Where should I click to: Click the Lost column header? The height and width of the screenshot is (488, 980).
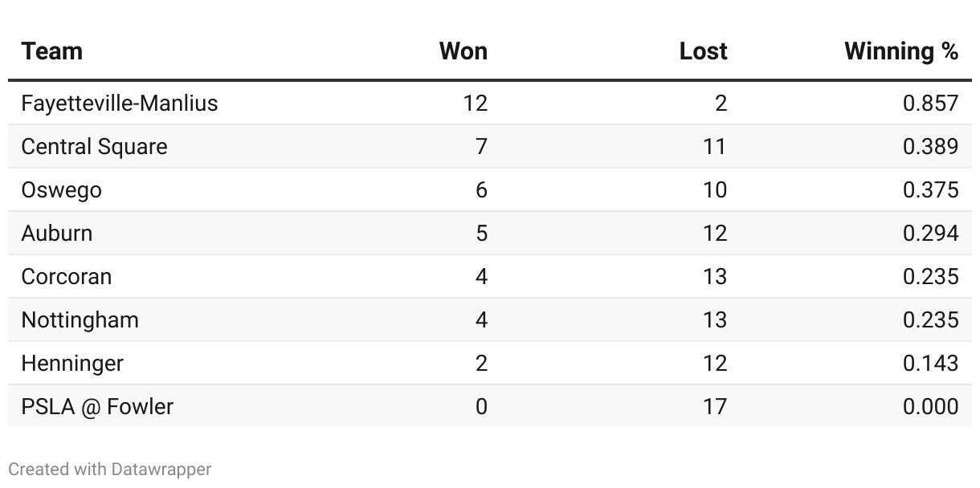704,51
